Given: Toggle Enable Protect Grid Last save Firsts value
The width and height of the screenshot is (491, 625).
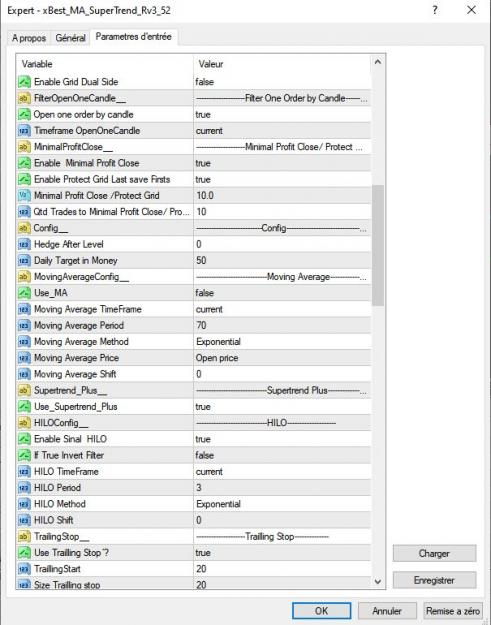Looking at the screenshot, I should tap(282, 179).
